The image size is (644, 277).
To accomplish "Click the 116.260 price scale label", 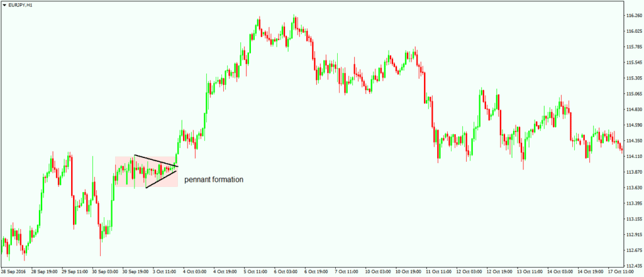I will tap(634, 16).
